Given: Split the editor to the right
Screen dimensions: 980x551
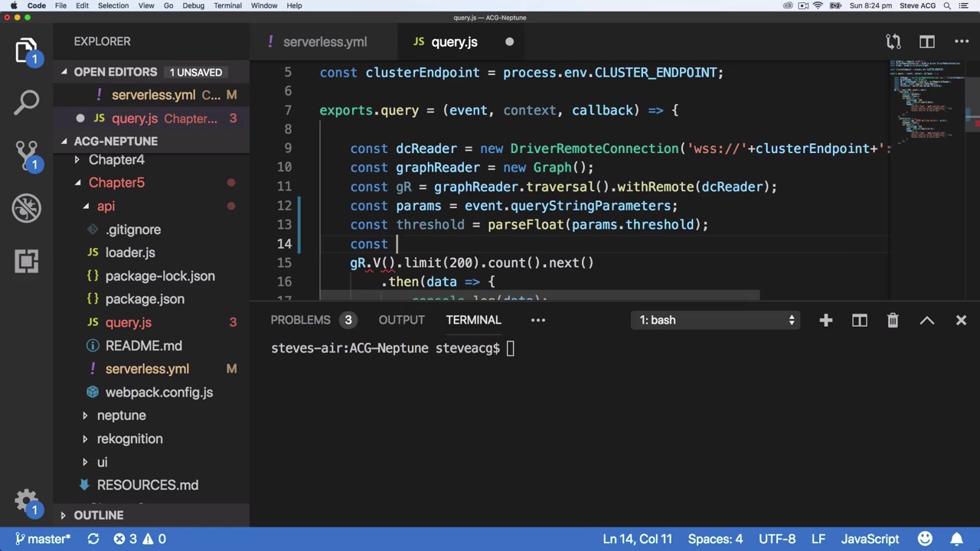Looking at the screenshot, I should tap(927, 42).
